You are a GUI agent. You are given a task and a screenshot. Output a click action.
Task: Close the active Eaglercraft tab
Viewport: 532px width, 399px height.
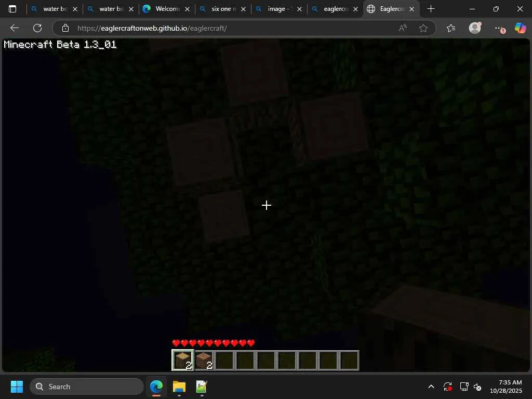pyautogui.click(x=411, y=9)
